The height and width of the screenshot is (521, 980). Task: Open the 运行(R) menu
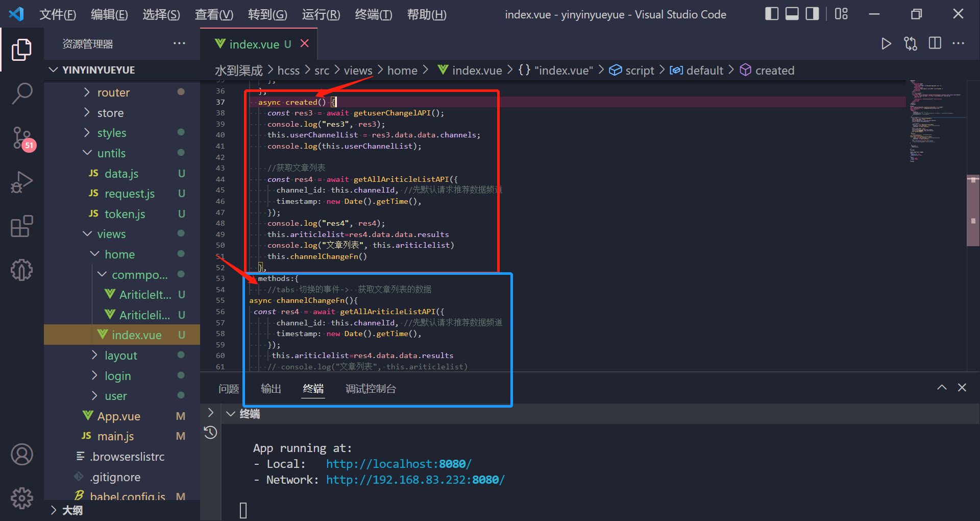321,14
